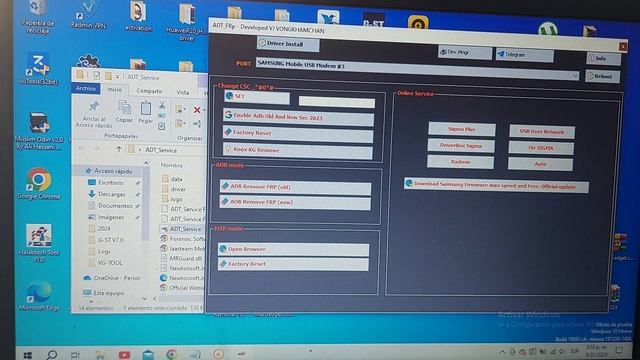This screenshot has height=360, width=640.
Task: Select Escritorio in the navigation pane
Action: (110, 183)
